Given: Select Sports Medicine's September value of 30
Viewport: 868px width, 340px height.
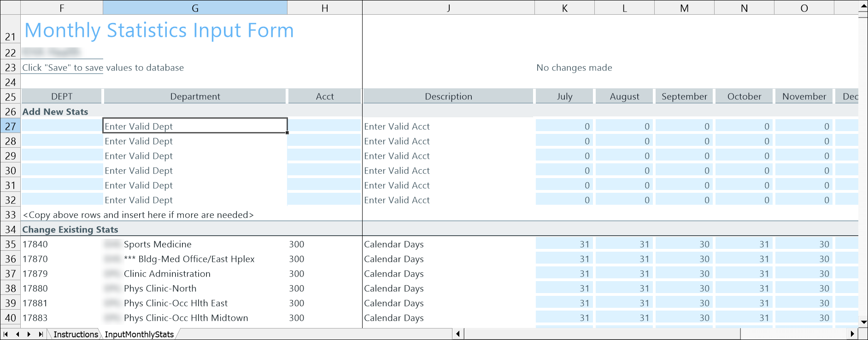Looking at the screenshot, I should point(684,244).
